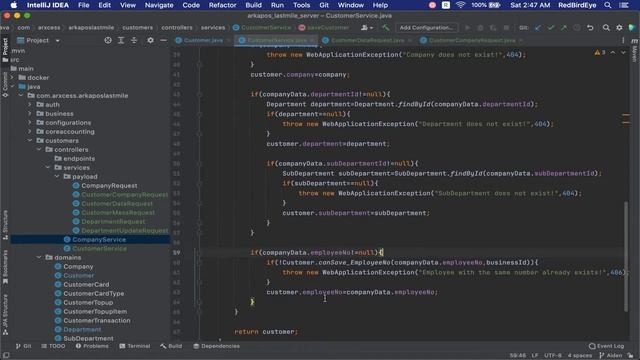Click the Run with Coverage icon
The height and width of the screenshot is (360, 640).
tap(493, 28)
